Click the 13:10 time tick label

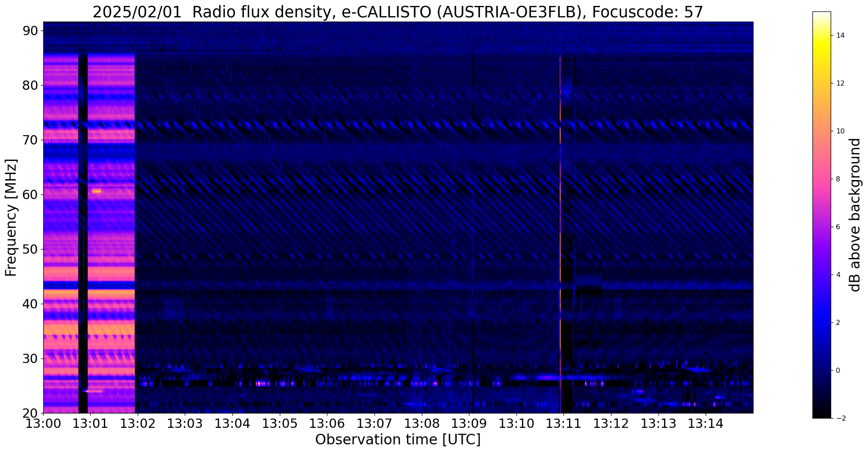[x=516, y=424]
